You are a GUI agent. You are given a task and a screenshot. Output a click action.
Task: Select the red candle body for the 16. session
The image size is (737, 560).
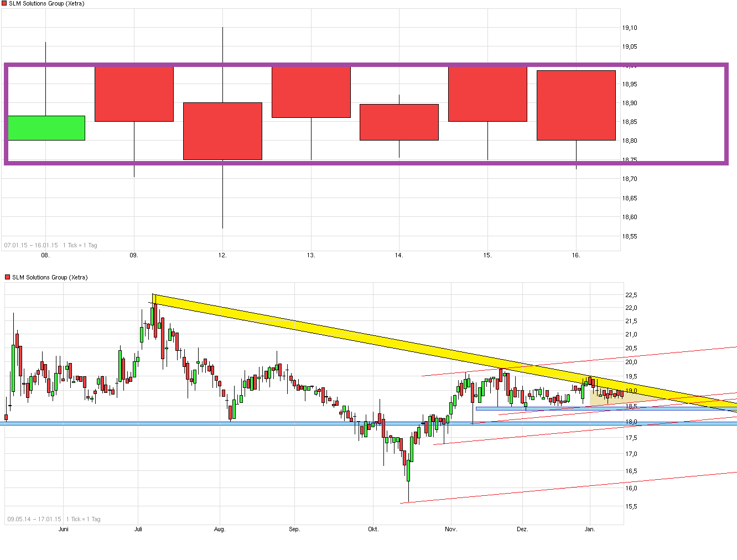click(x=576, y=105)
